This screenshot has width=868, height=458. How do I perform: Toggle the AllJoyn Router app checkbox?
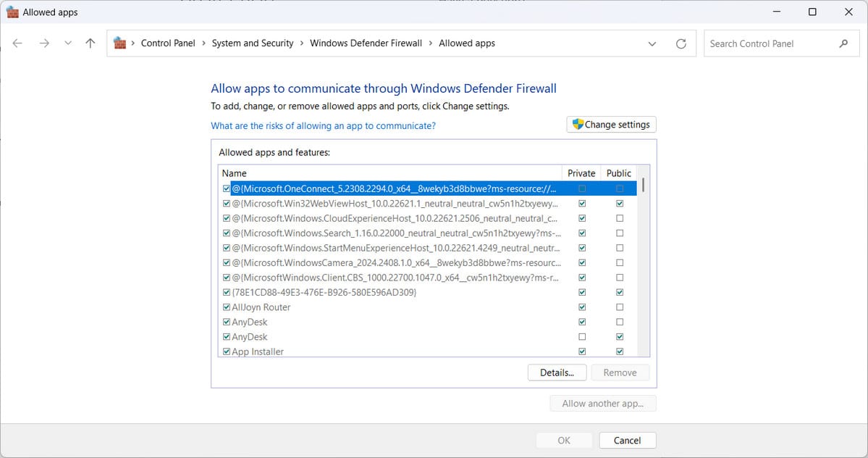[x=227, y=307]
